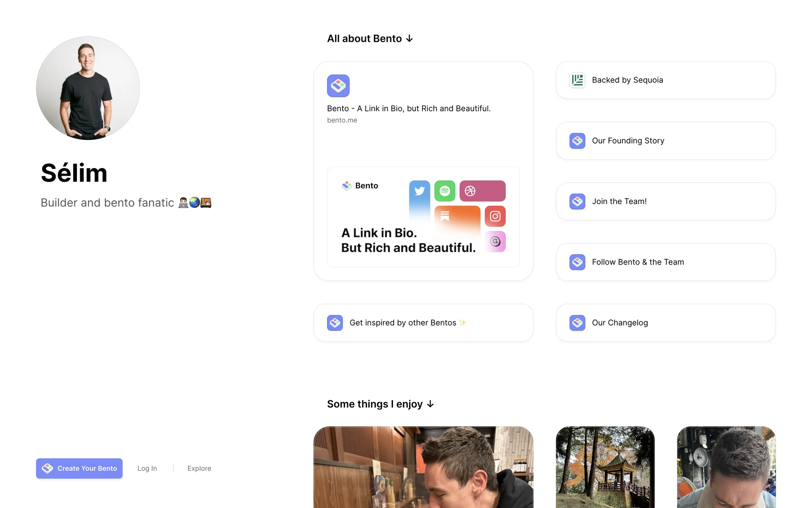
Task: Click the Sequoia logo icon
Action: pos(577,80)
